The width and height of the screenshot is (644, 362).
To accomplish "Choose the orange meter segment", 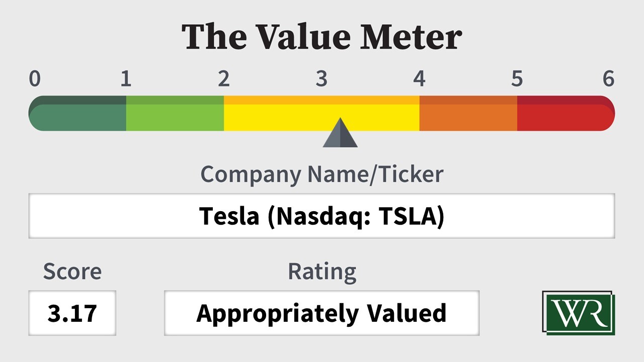I will coord(468,114).
